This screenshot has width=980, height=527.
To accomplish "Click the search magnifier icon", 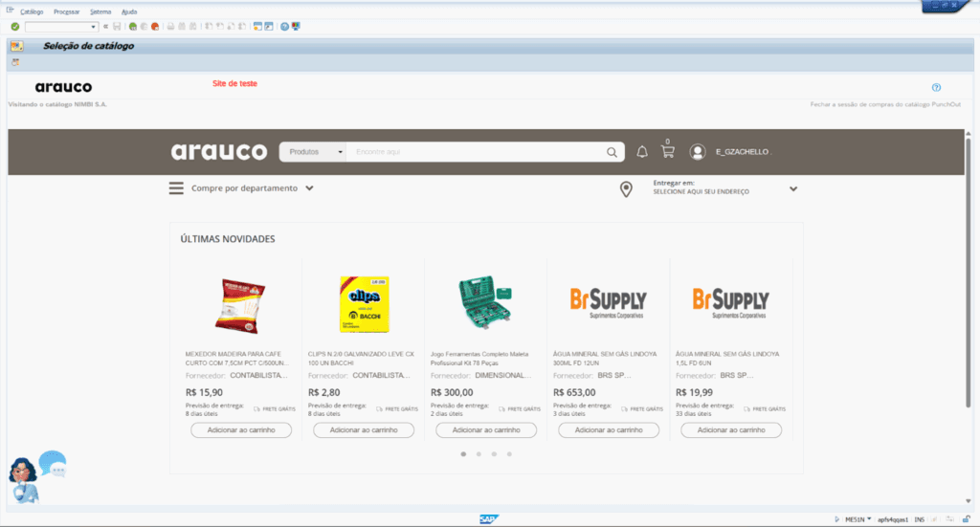I will 612,152.
